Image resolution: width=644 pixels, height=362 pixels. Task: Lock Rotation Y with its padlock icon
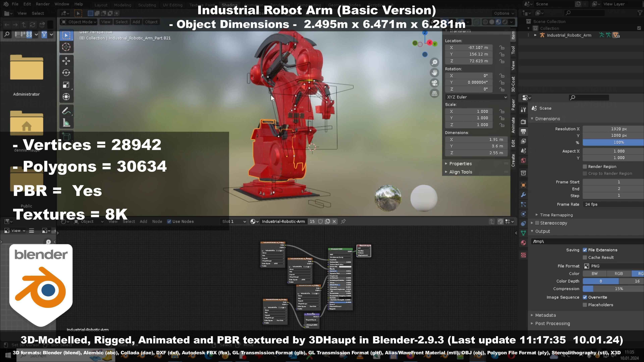point(502,82)
